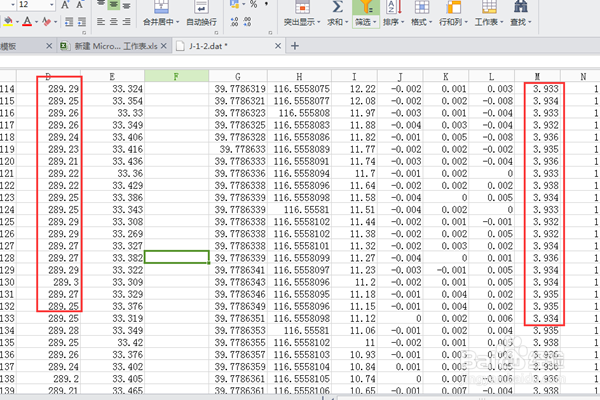The height and width of the screenshot is (400, 600).
Task: Select column H header
Action: 299,76
